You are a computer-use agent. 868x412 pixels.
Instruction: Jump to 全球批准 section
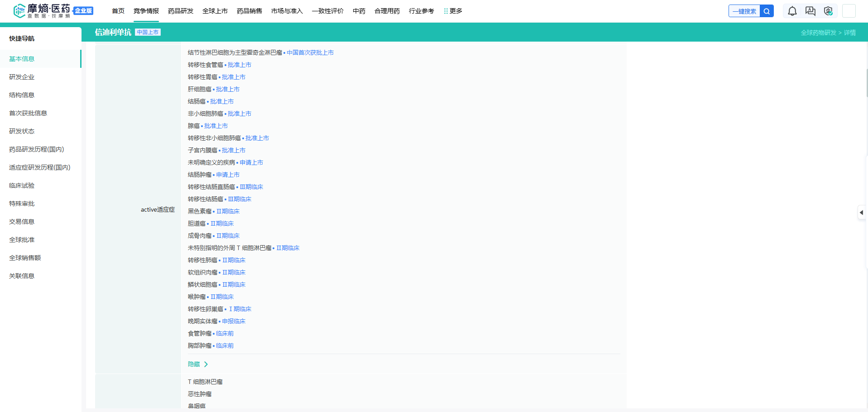point(22,240)
